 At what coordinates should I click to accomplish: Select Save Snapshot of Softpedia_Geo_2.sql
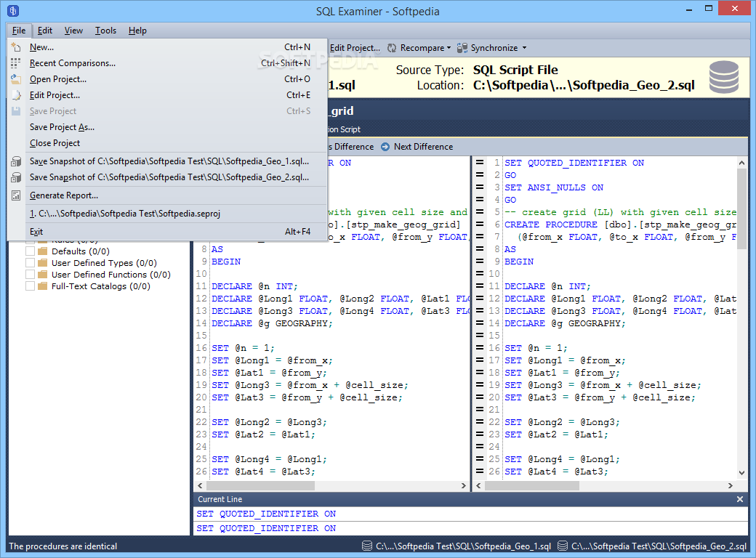pos(167,177)
